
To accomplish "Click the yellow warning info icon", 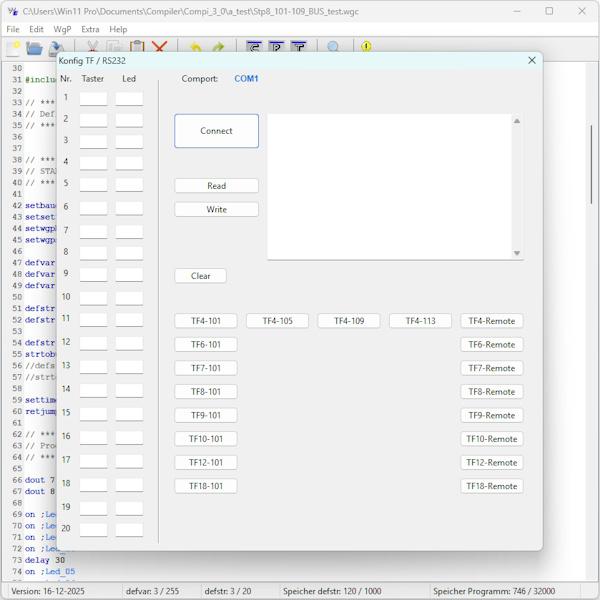I will tap(366, 47).
